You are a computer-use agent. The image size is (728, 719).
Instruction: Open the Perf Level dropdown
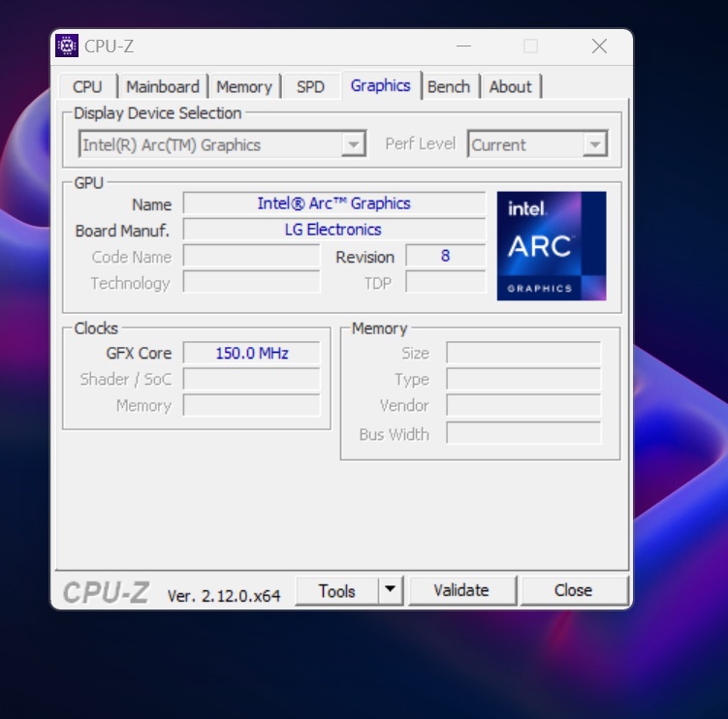pos(594,145)
